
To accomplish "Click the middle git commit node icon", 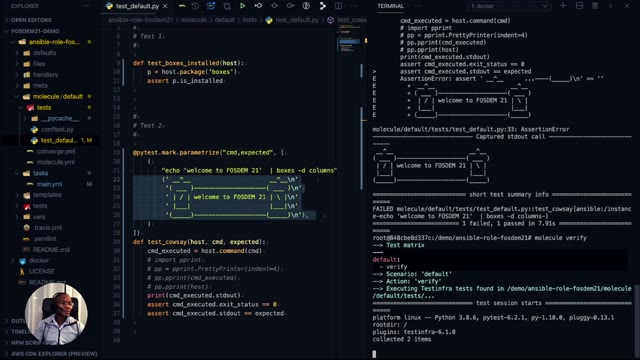I will click(274, 6).
